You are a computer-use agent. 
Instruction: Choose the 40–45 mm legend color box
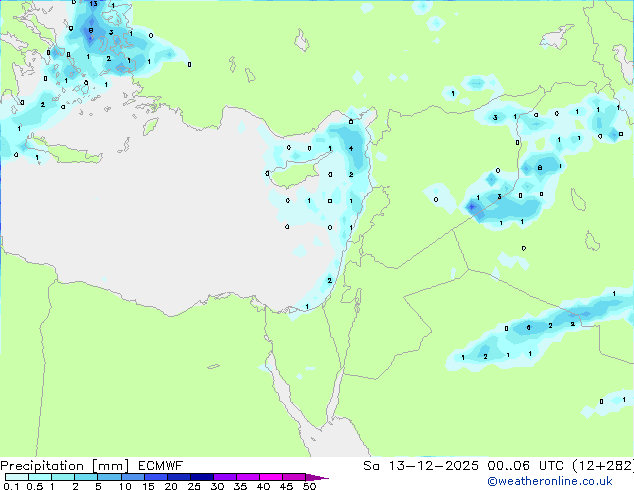click(271, 477)
